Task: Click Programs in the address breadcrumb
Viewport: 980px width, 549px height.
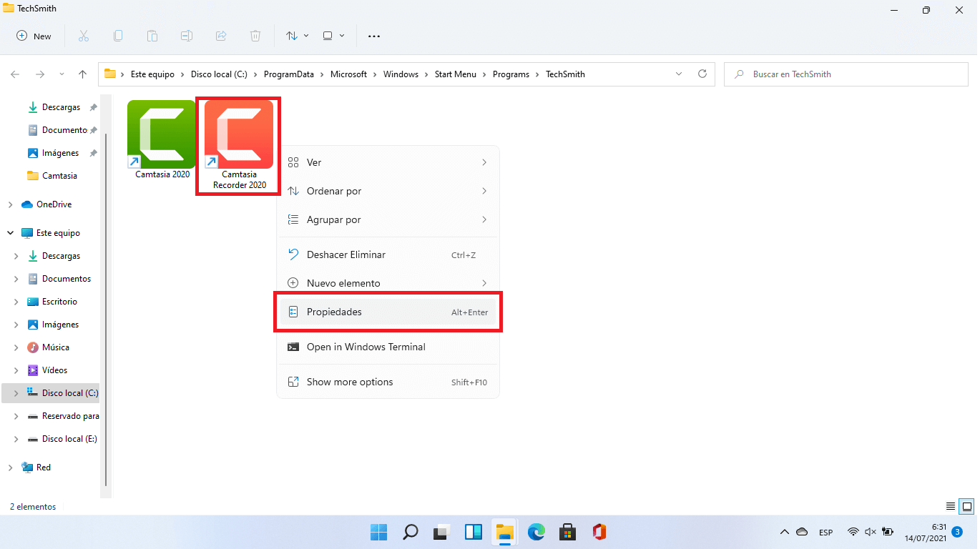Action: click(511, 74)
